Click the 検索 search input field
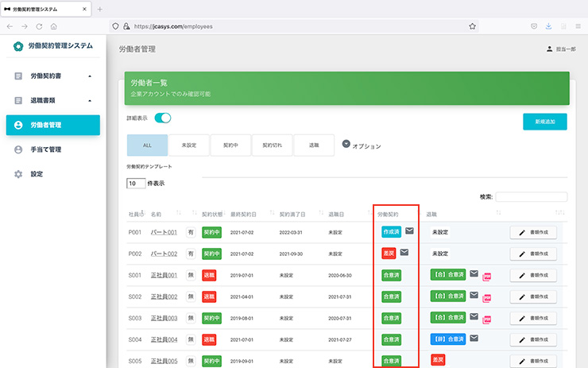This screenshot has height=368, width=588. coord(532,196)
